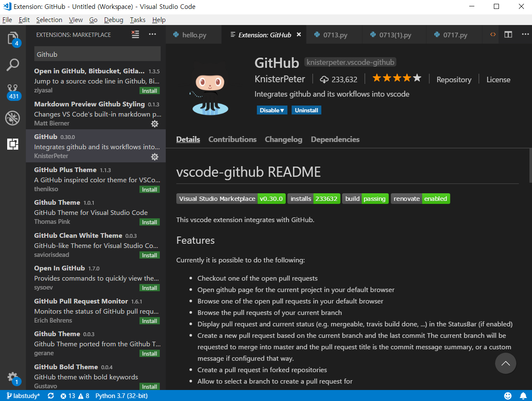Select GitHub Plus Theme list entry
The image size is (532, 401).
click(96, 179)
